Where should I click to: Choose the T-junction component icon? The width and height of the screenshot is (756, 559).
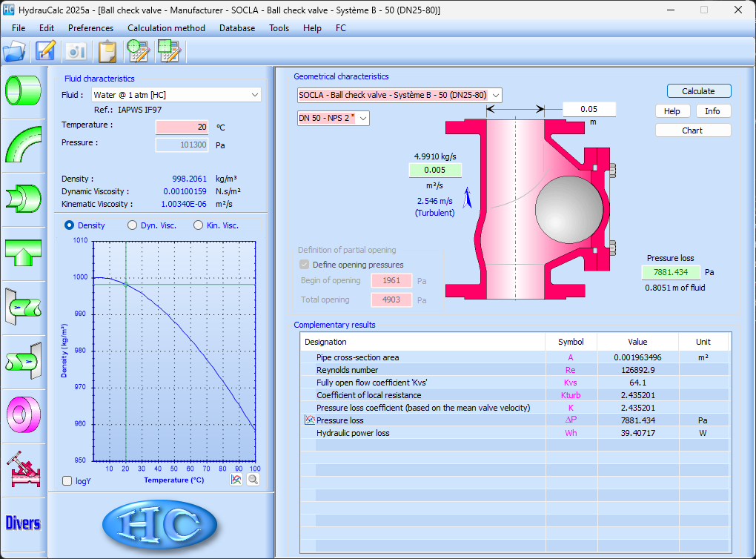click(23, 252)
